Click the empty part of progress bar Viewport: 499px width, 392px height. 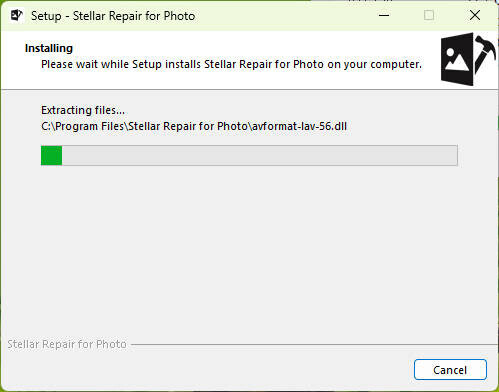pos(259,155)
